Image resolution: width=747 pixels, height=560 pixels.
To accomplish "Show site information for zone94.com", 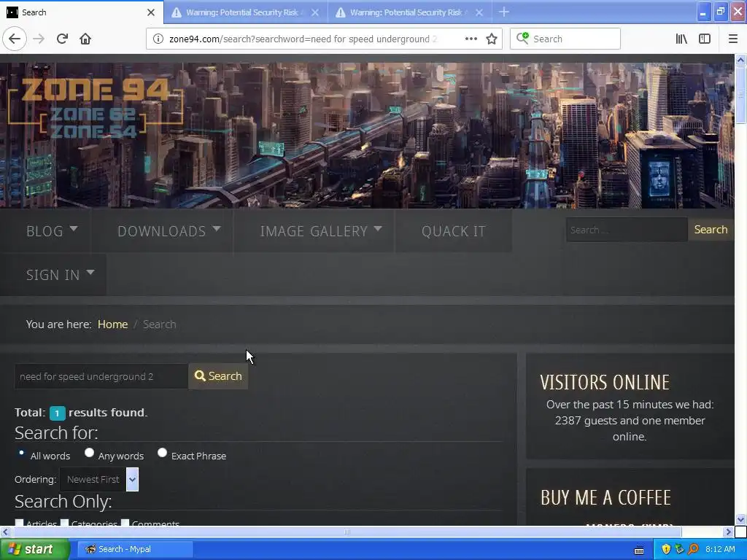I will click(158, 39).
